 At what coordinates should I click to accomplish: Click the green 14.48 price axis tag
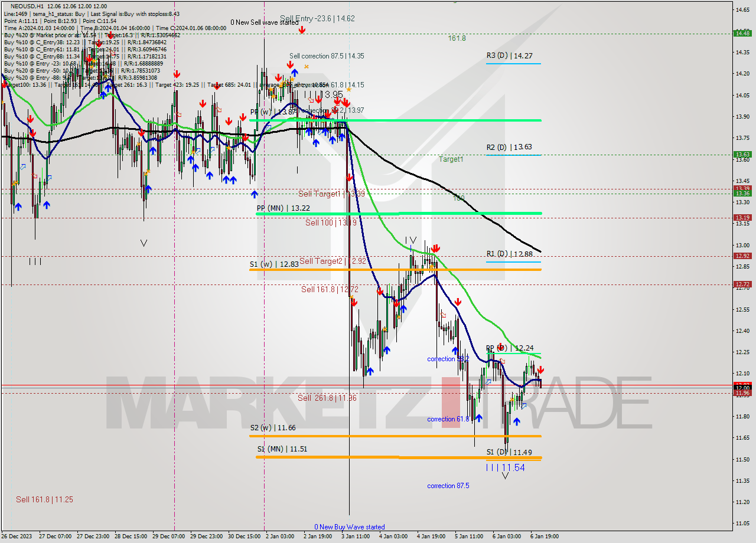tap(742, 33)
